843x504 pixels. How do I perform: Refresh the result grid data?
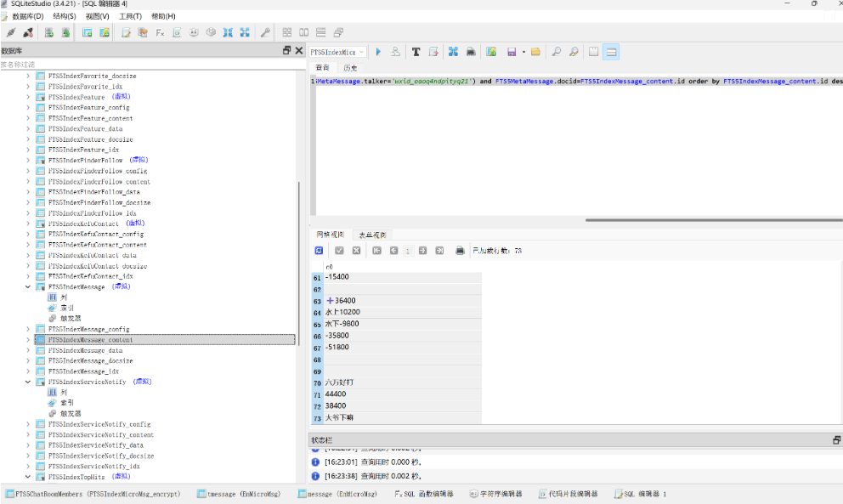coord(319,251)
